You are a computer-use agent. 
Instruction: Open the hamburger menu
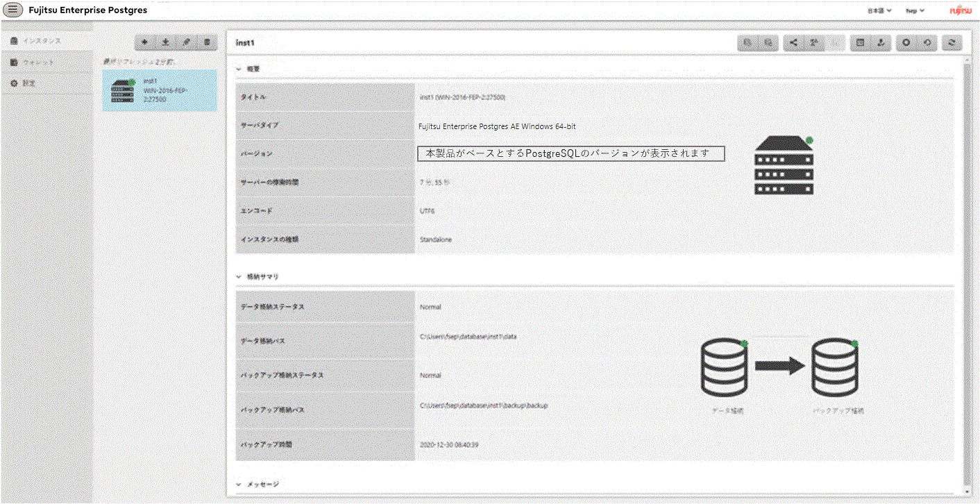tap(13, 10)
